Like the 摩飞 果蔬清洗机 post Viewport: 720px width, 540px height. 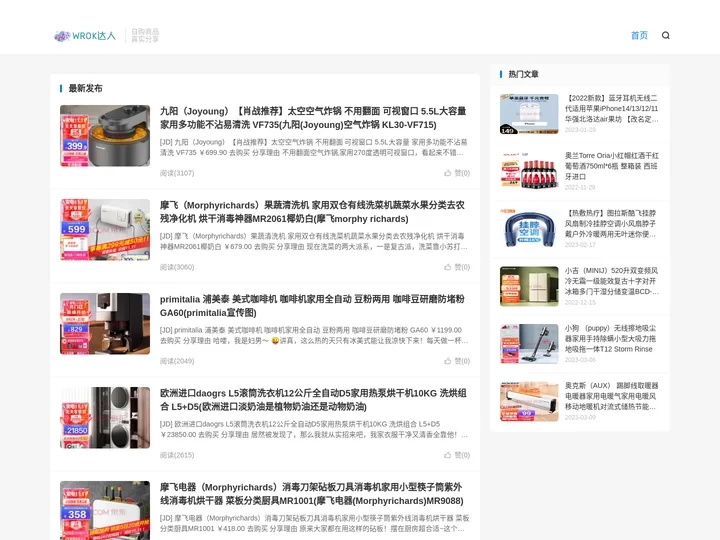pyautogui.click(x=457, y=267)
